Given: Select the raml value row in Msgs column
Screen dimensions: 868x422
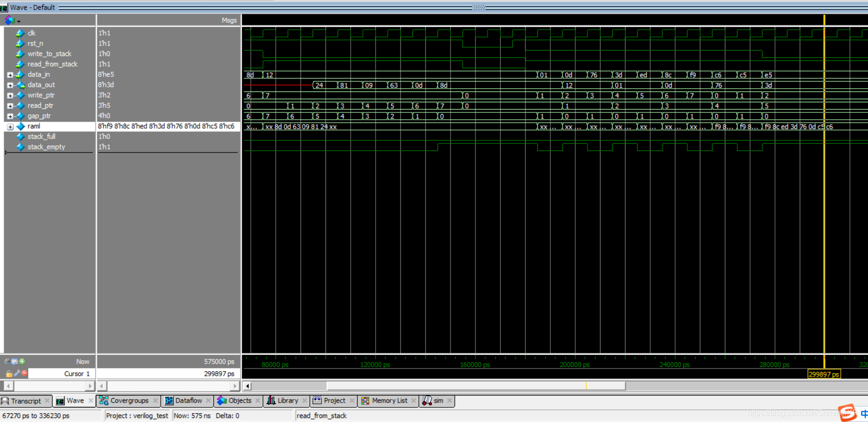Looking at the screenshot, I should [169, 127].
